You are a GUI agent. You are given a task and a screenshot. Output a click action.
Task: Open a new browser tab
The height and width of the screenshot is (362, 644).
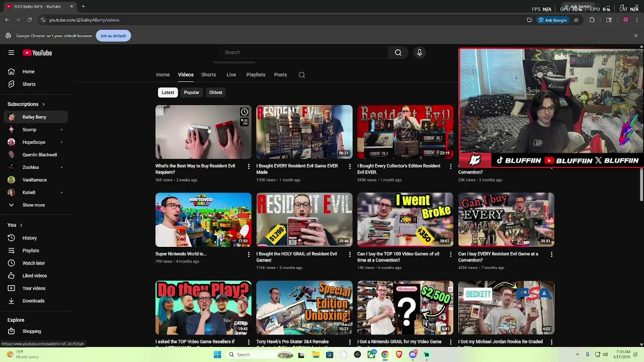pyautogui.click(x=83, y=7)
